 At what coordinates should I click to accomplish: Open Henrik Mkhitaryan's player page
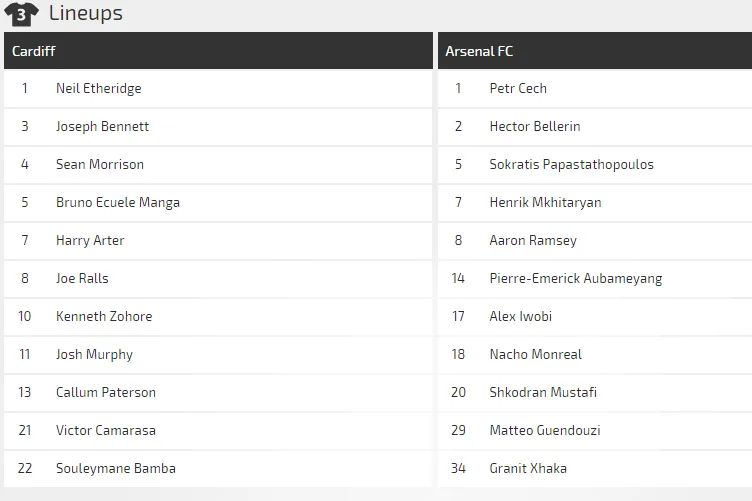pos(545,202)
